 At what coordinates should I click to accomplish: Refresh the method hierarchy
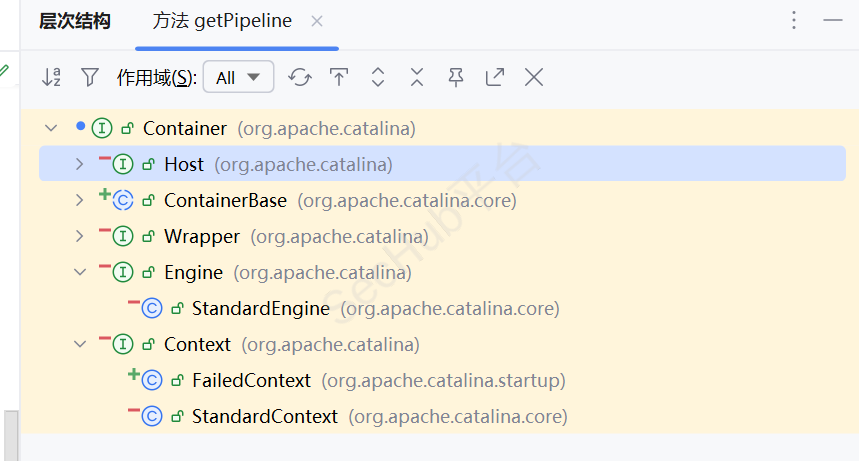click(299, 77)
